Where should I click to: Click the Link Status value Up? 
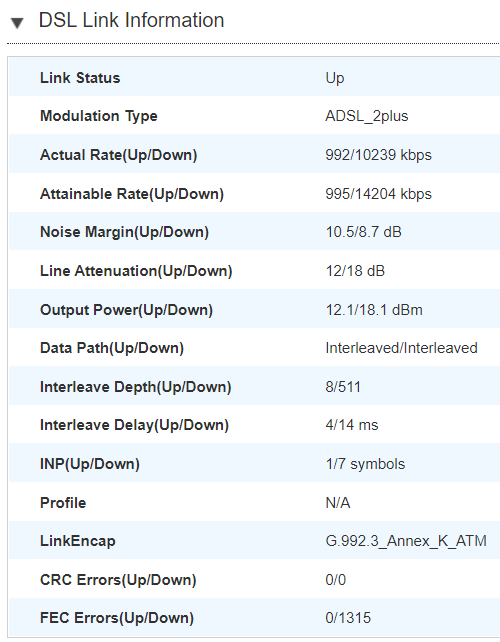(335, 78)
